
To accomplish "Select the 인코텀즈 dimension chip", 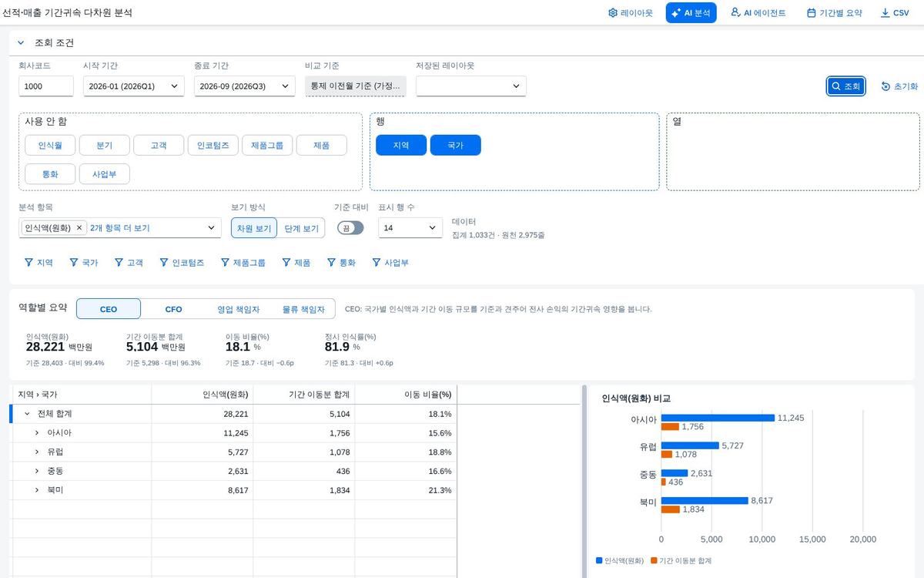I will point(213,145).
